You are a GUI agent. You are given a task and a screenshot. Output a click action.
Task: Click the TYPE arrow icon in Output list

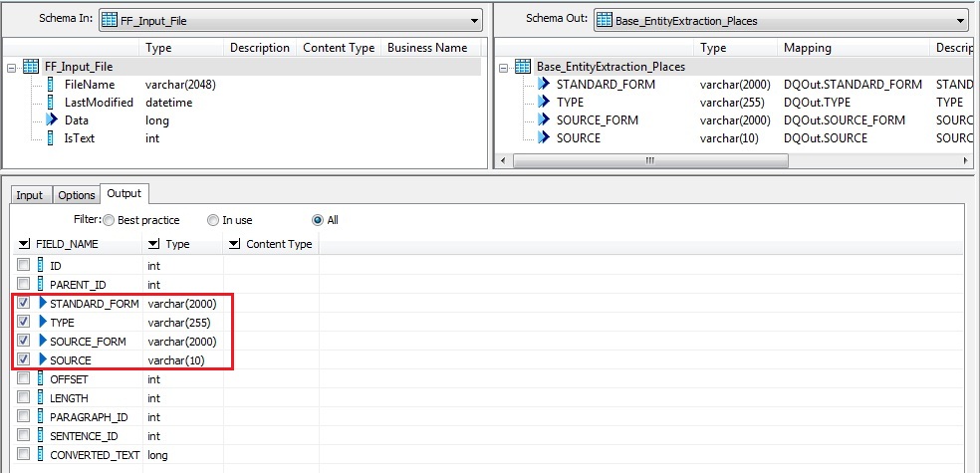pyautogui.click(x=43, y=323)
